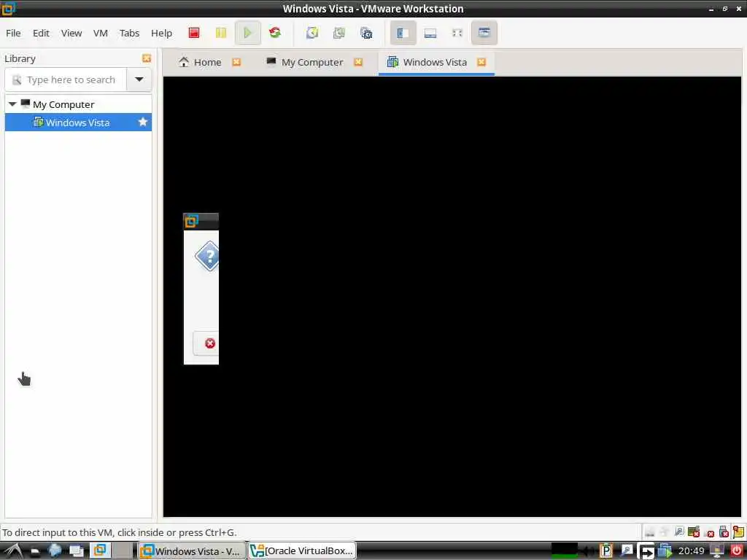Open the VM menu

point(101,33)
